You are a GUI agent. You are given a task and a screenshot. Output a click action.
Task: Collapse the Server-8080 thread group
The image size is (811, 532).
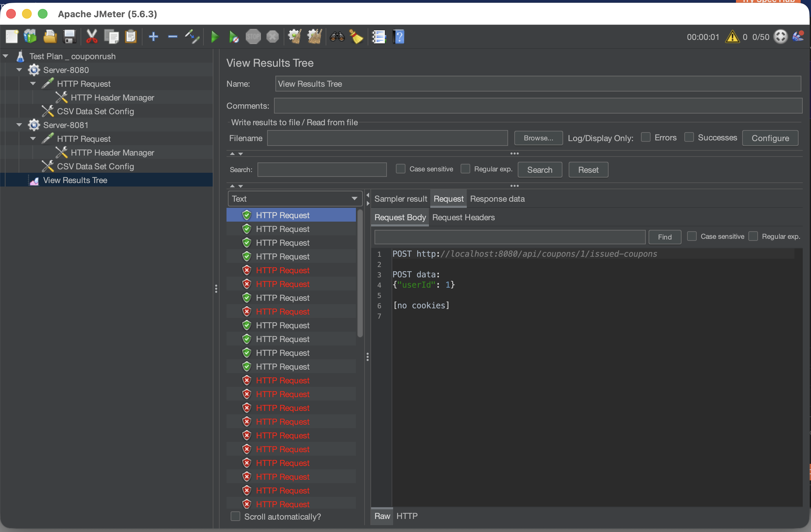point(20,70)
